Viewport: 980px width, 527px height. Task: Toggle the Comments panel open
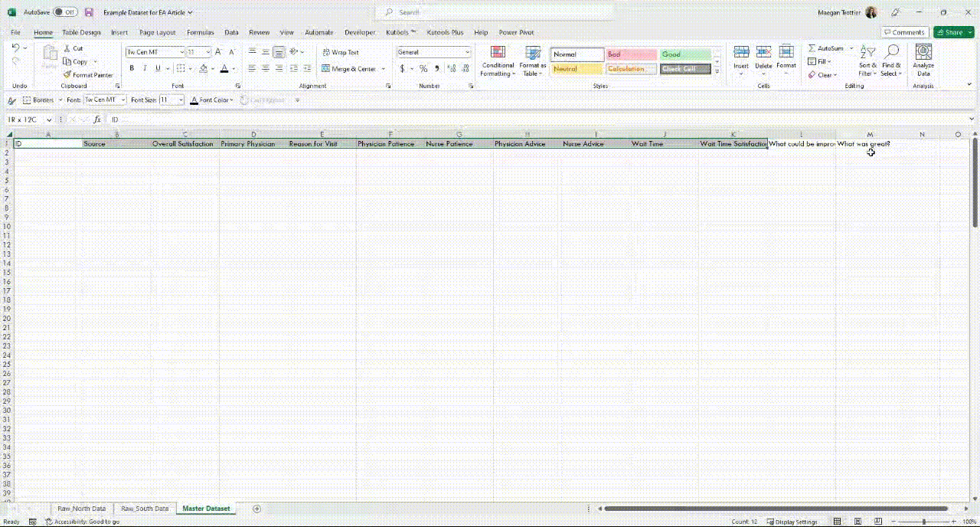905,32
